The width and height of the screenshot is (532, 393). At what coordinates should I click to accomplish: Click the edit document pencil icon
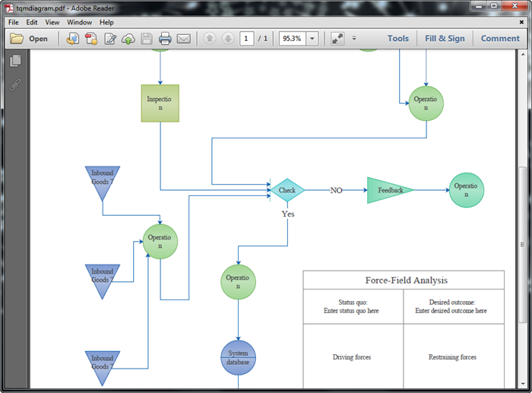110,39
